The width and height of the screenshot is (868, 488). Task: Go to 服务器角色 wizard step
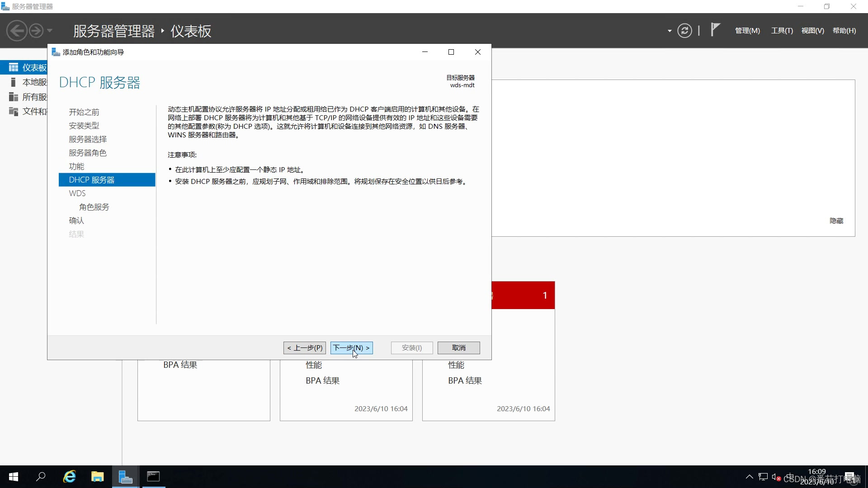point(88,153)
